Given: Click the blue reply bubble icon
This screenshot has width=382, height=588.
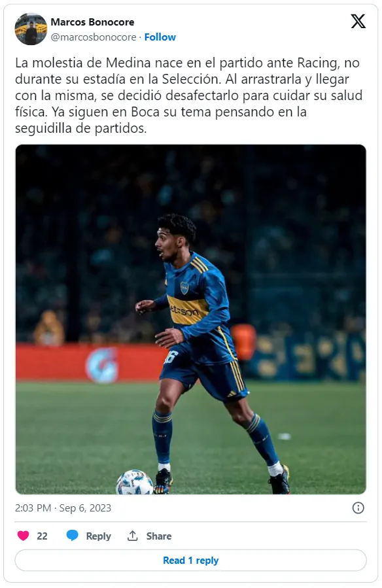Looking at the screenshot, I should (72, 536).
